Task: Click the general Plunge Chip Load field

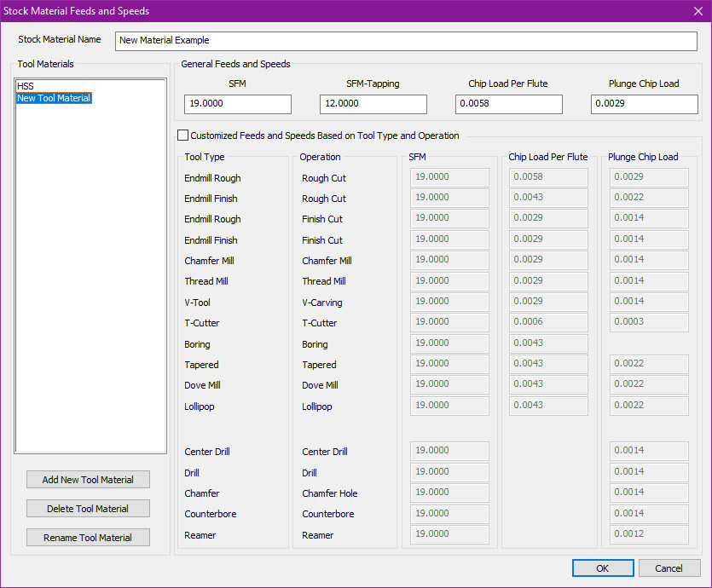Action: [644, 103]
